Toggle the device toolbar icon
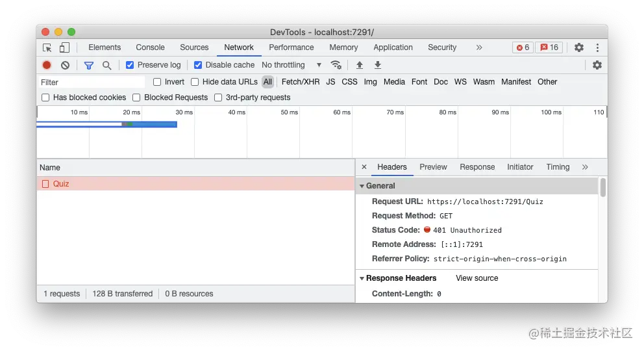644x351 pixels. (x=64, y=47)
